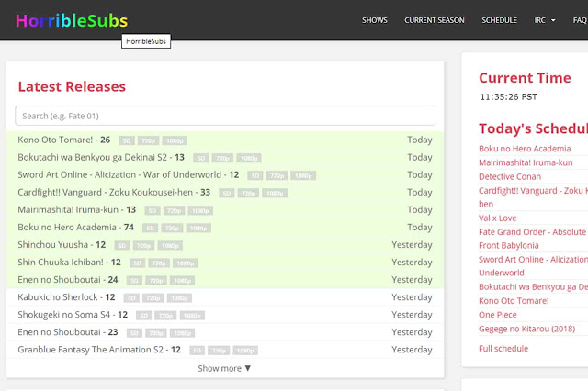
Task: Open Fate Grand Order Absolute Front Babylonia link
Action: coord(532,239)
